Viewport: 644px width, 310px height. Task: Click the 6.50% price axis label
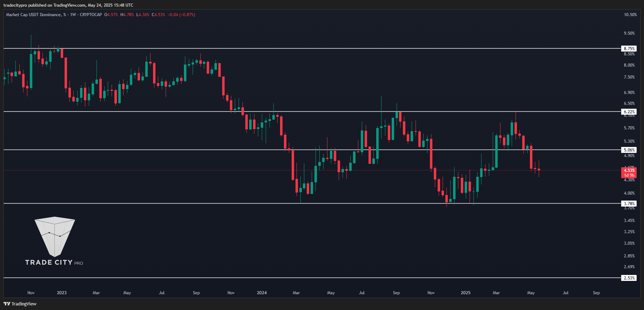point(629,103)
